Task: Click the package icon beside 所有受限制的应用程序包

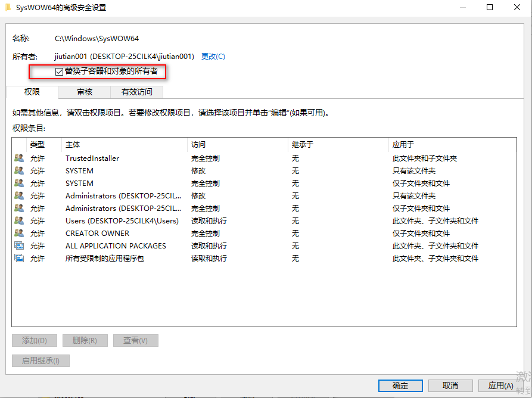Action: 19,258
